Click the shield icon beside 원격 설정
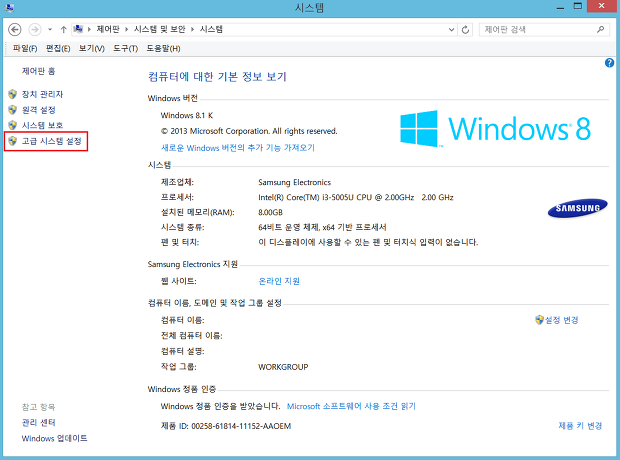This screenshot has width=620, height=460. coord(13,110)
